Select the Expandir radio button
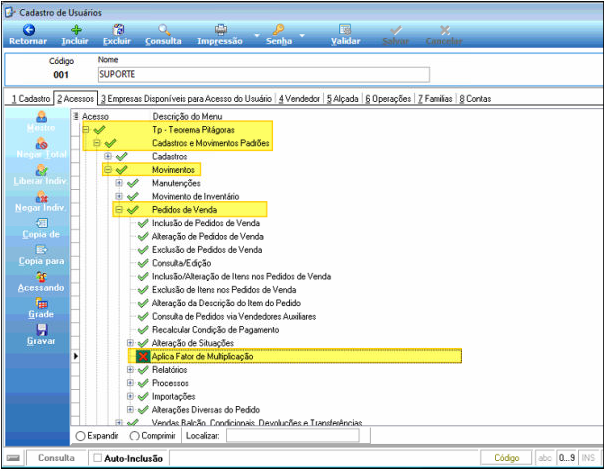 pos(80,436)
